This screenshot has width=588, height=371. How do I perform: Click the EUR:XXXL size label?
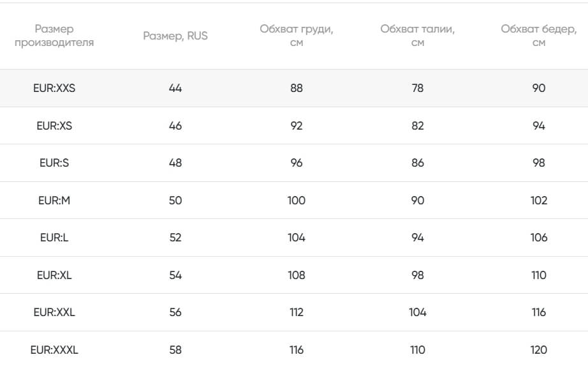54,350
